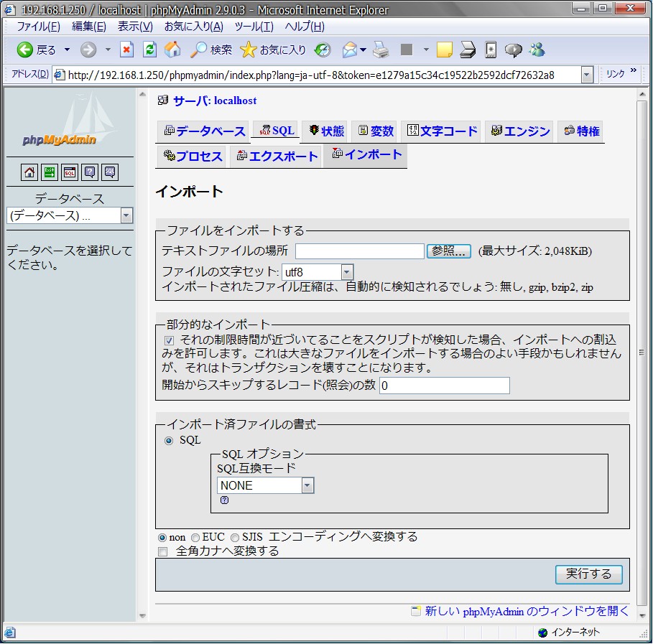This screenshot has width=653, height=644.
Task: Expand the リンク toolbar chevron
Action: pos(634,70)
